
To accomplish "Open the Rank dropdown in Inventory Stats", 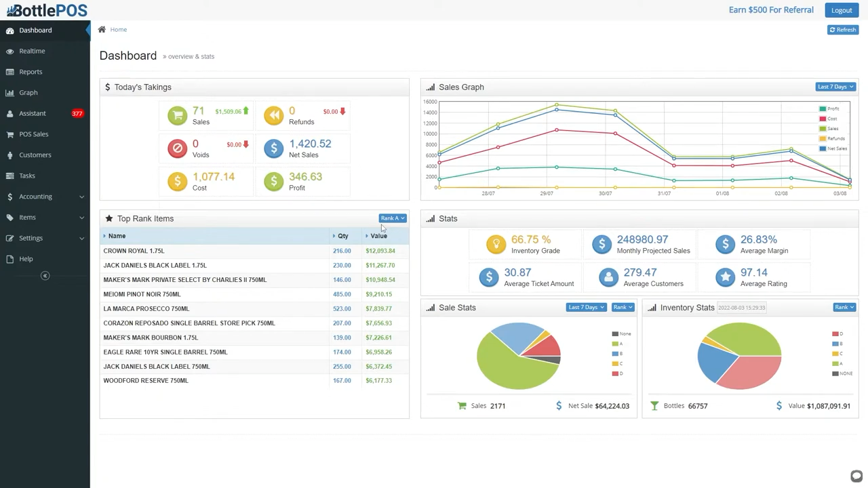I will click(x=844, y=308).
